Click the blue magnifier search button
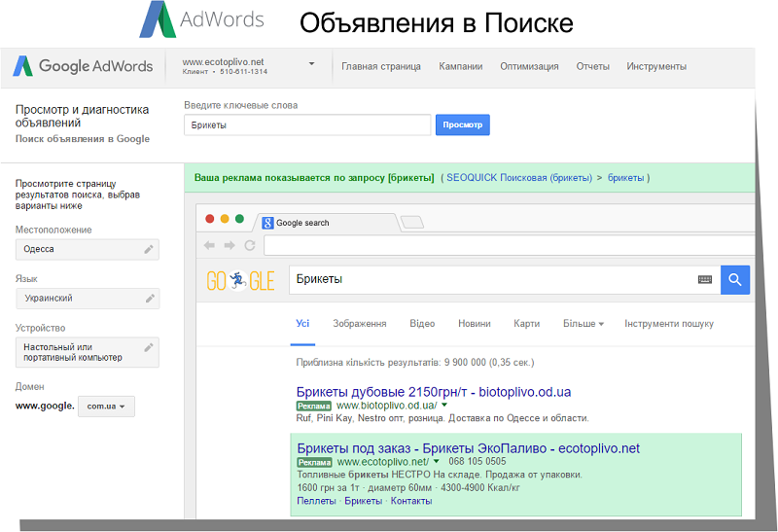 coord(735,280)
